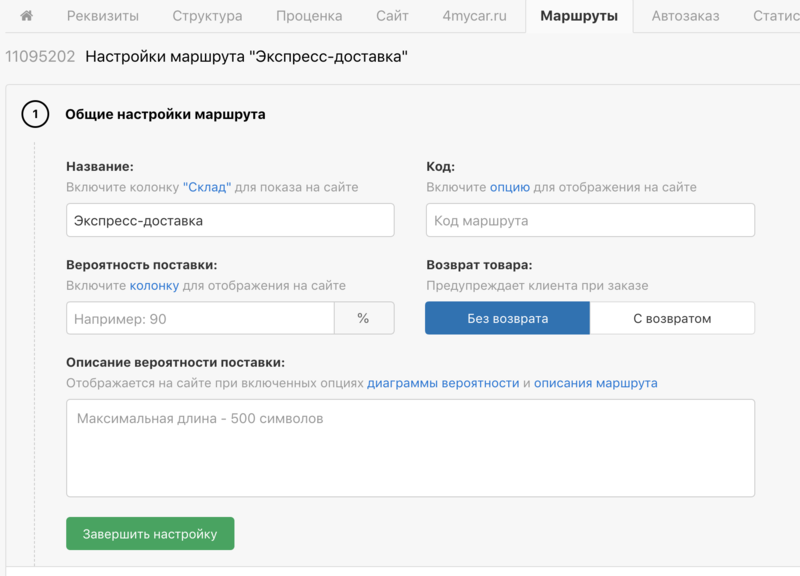Switch to the Структура tab

(x=207, y=16)
